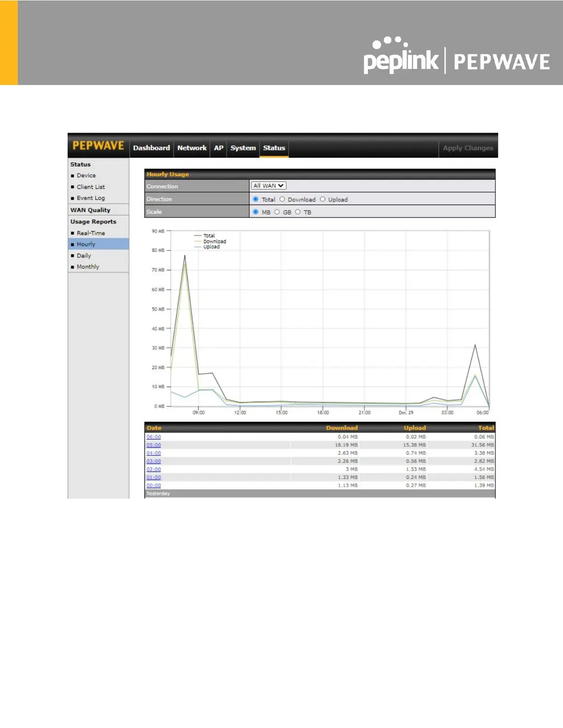Click the 4.54 MB total value

click(484, 469)
